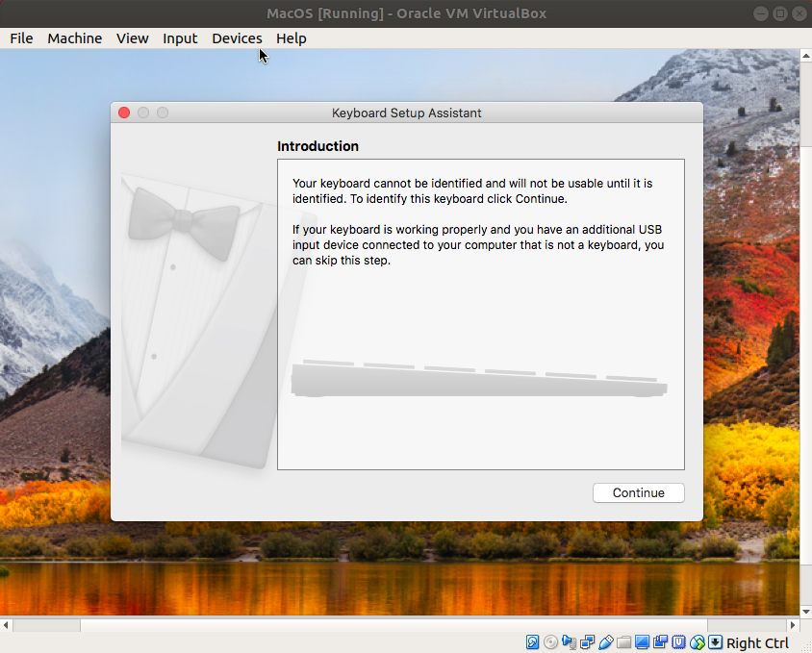Open the Devices menu

pos(237,38)
